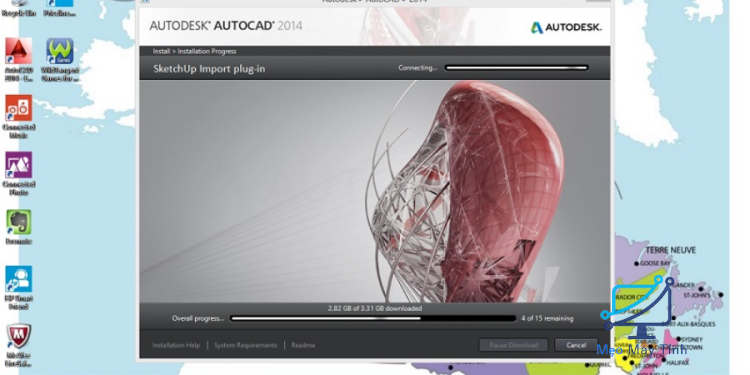This screenshot has width=750, height=375.
Task: Launch Connected Music from the desktop
Action: (19, 116)
